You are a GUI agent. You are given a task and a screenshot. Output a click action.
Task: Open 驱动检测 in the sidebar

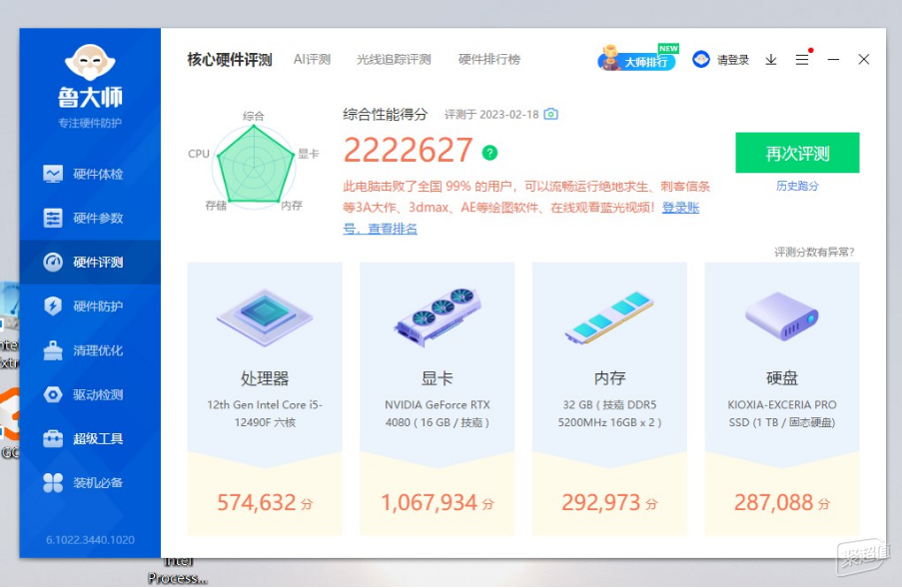click(90, 395)
